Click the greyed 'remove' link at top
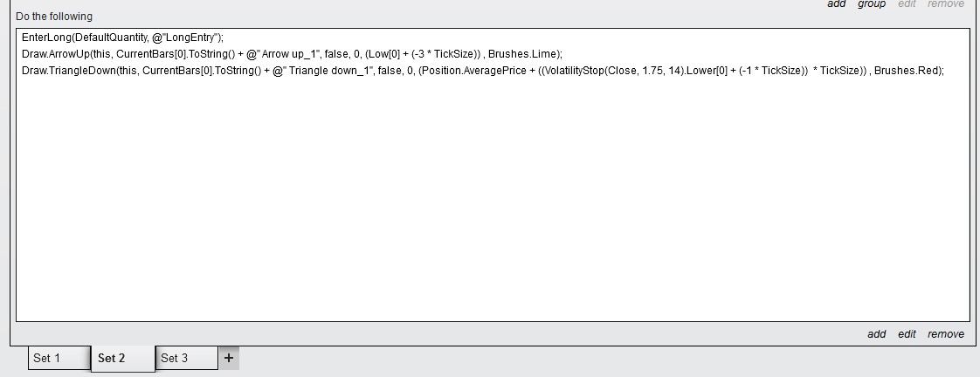The image size is (980, 377). pyautogui.click(x=946, y=4)
